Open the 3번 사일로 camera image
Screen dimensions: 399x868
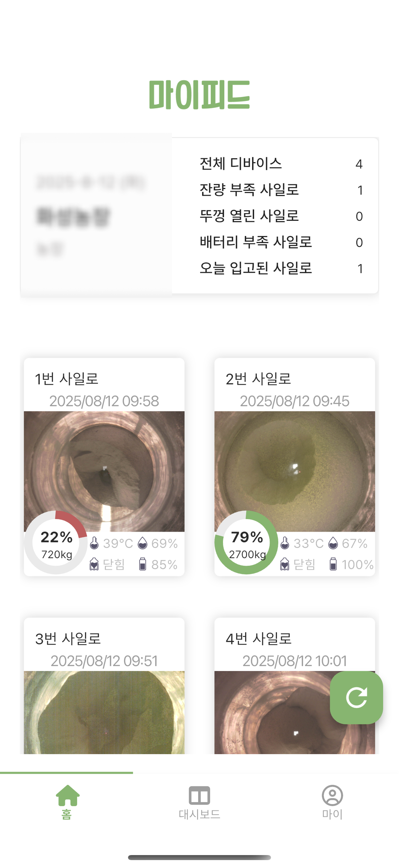104,712
